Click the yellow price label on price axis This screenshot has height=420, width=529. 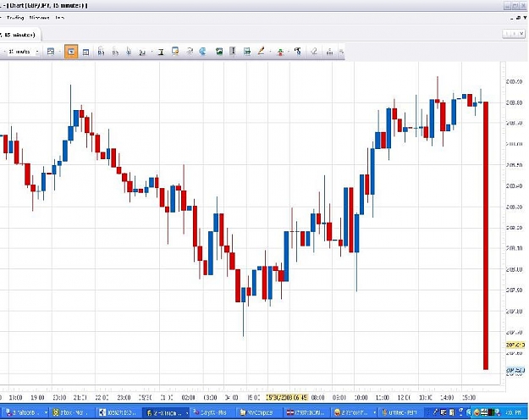[515, 345]
